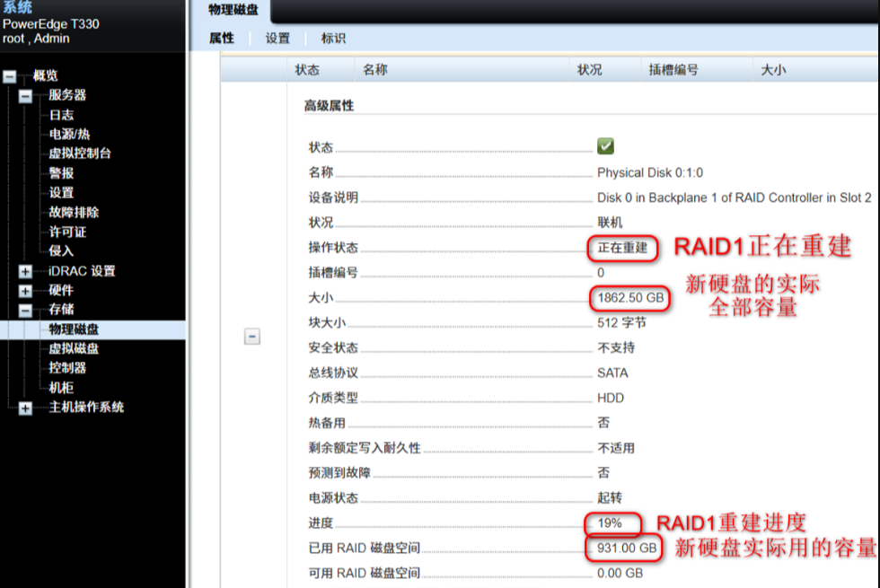This screenshot has height=588, width=880.
Task: Click the 512 字节 block size value
Action: click(x=621, y=322)
